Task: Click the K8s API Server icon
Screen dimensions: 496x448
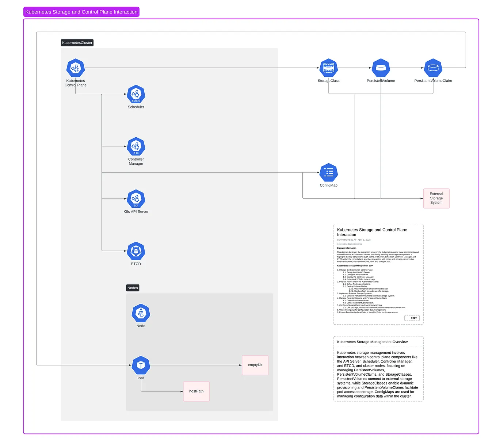Action: pos(136,199)
